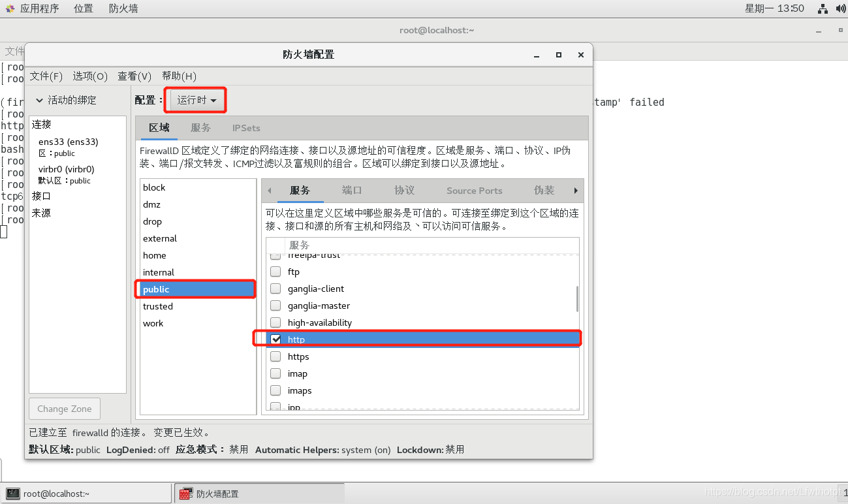The height and width of the screenshot is (504, 848).
Task: Switch to root@localhost terminal in taskbar
Action: 86,494
